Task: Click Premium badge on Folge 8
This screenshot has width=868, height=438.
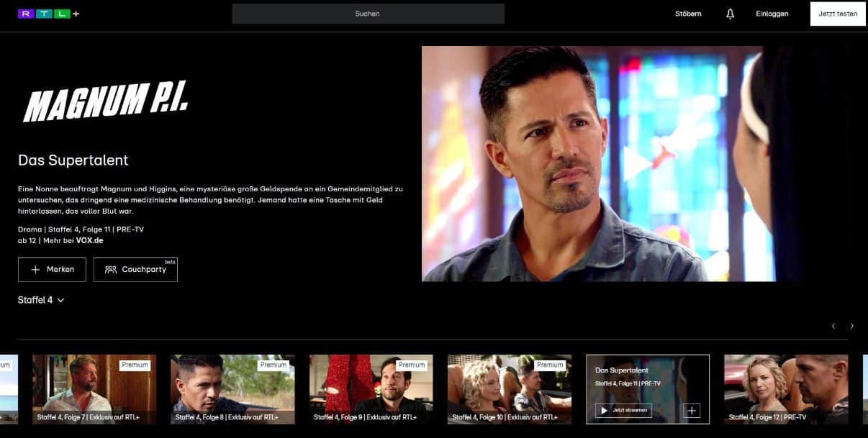Action: pos(273,365)
